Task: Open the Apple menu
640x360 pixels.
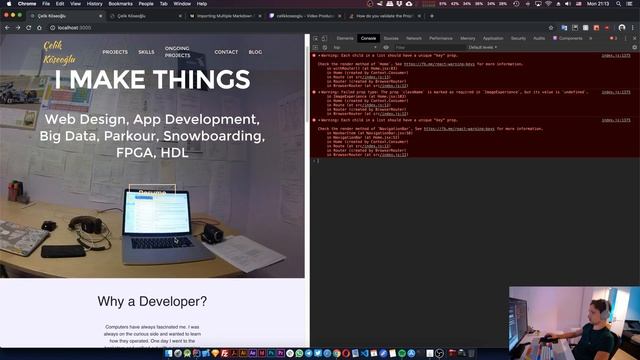Action: (x=9, y=4)
